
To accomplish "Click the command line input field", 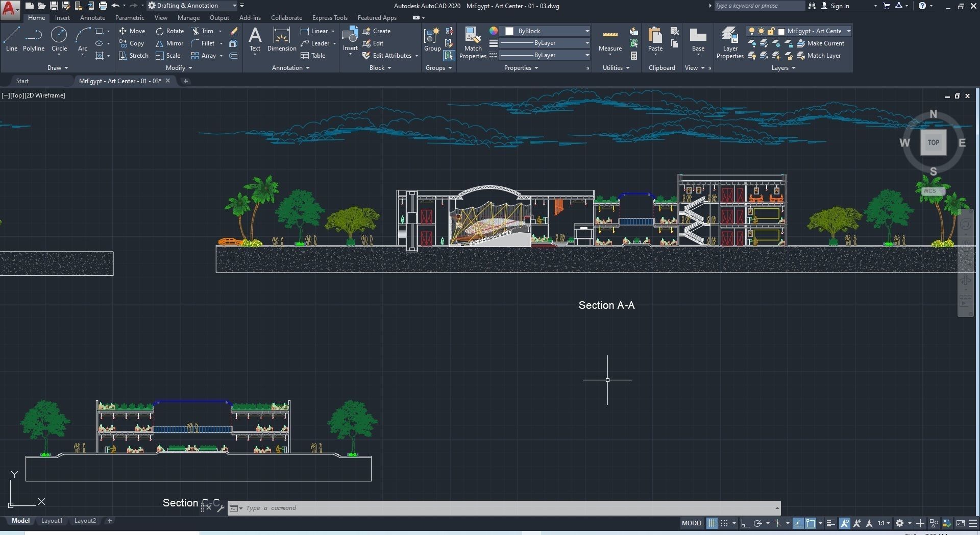I will (510, 508).
